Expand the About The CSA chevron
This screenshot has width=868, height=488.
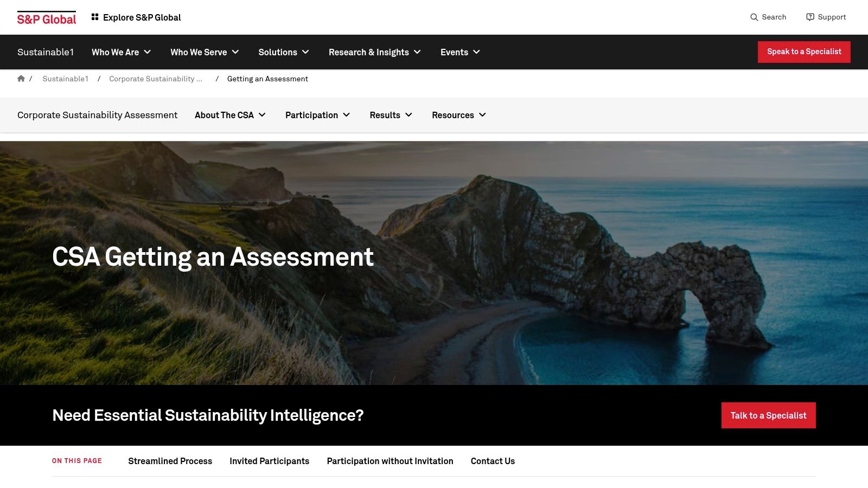[262, 115]
